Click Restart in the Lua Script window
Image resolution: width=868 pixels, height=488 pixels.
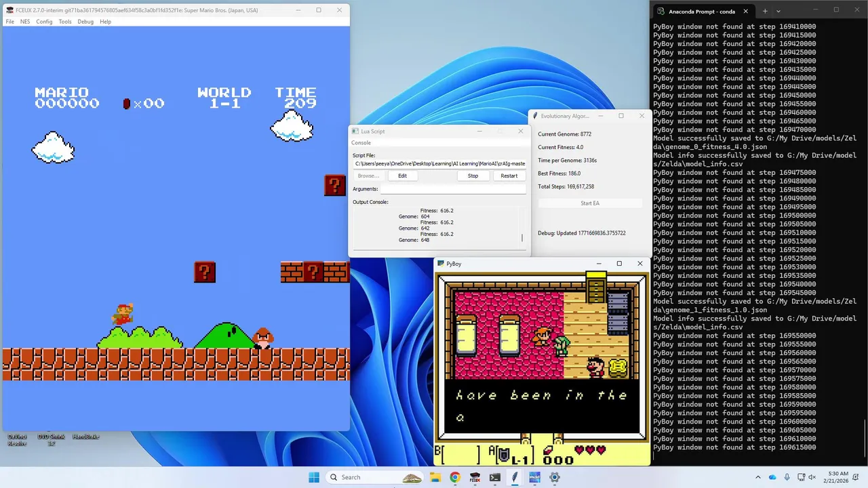click(509, 176)
